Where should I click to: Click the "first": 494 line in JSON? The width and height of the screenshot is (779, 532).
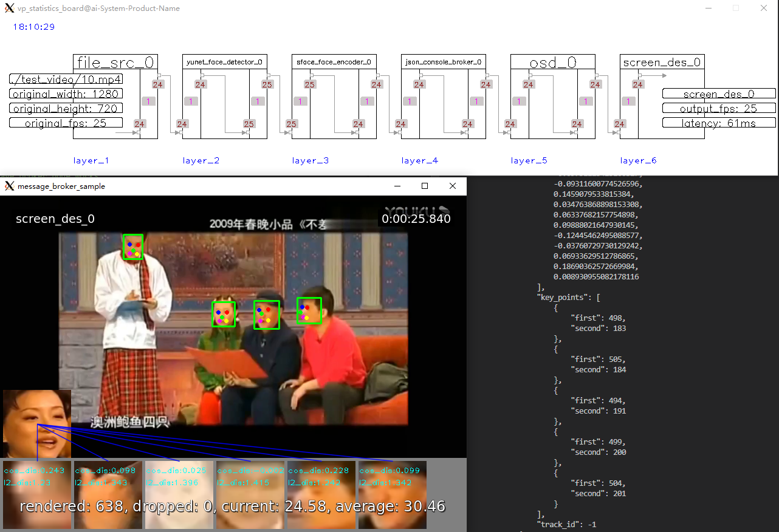click(x=598, y=400)
